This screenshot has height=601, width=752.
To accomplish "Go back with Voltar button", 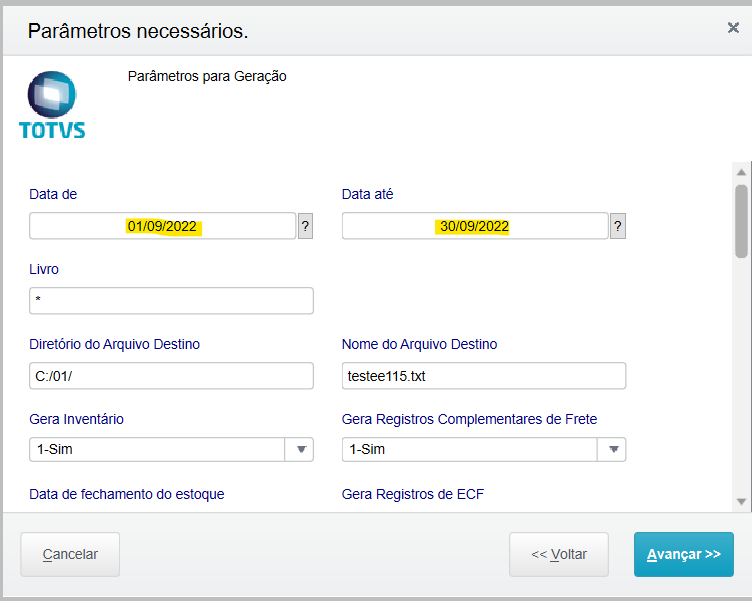I will pos(559,554).
